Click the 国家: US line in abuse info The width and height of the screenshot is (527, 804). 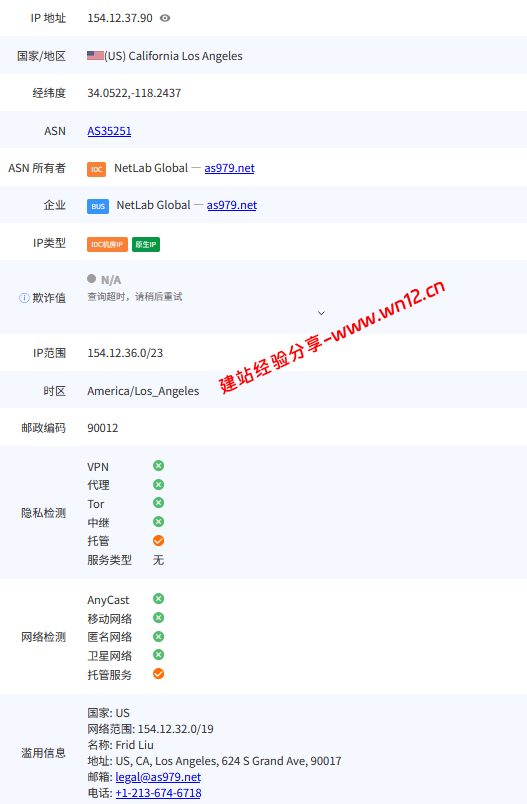(x=108, y=713)
